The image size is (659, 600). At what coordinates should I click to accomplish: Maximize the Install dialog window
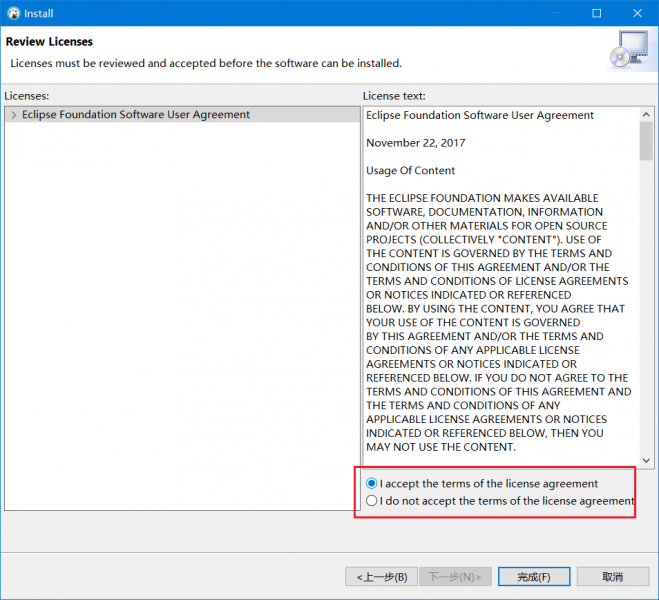point(596,13)
